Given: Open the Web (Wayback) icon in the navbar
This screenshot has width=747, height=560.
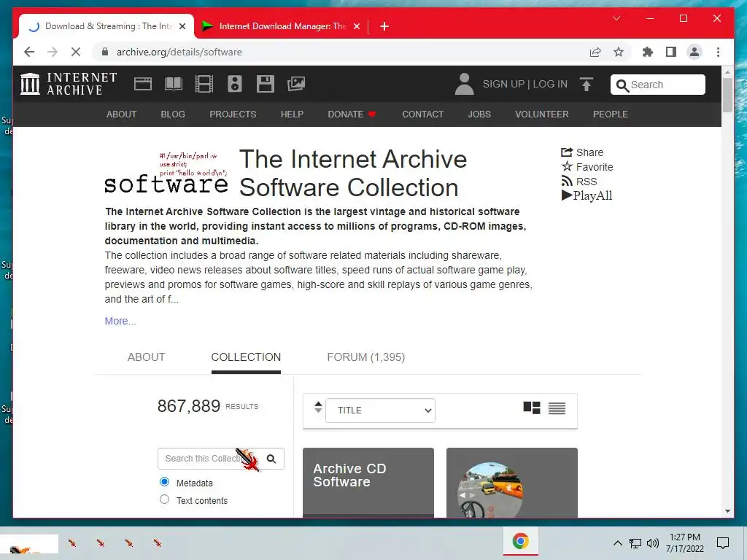Looking at the screenshot, I should coord(142,84).
